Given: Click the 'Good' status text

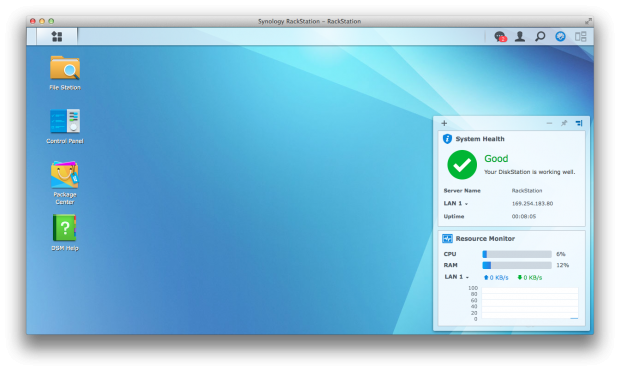Looking at the screenshot, I should click(496, 159).
